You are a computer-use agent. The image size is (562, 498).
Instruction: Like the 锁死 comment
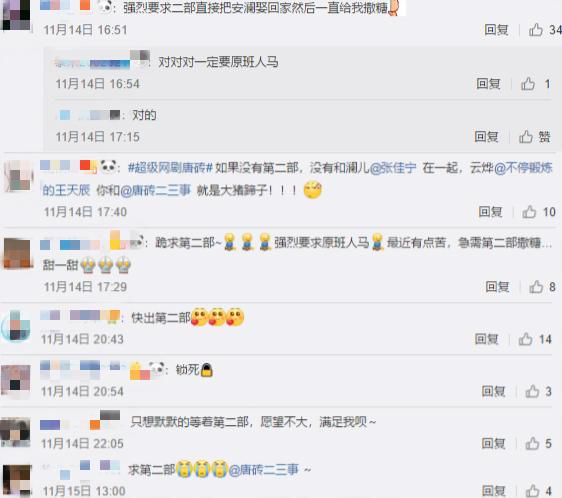[532, 391]
